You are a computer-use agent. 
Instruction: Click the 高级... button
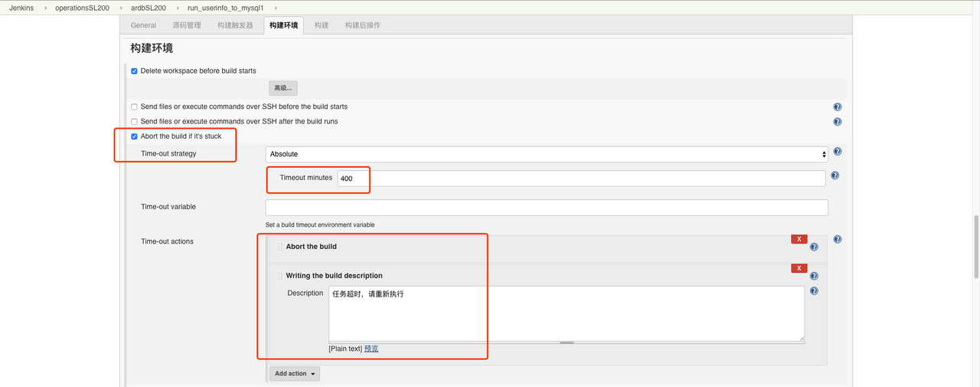[x=283, y=88]
